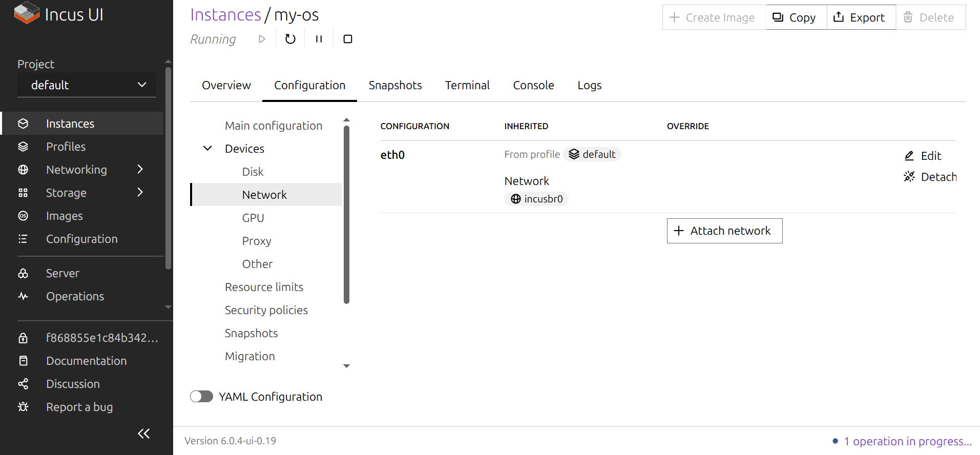Open the Terminal tab
This screenshot has height=455, width=980.
coord(467,85)
